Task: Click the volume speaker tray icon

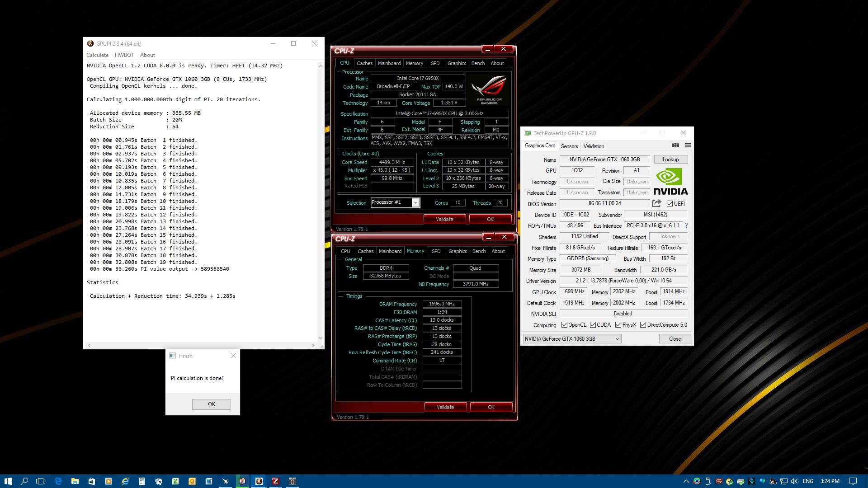Action: pos(794,481)
